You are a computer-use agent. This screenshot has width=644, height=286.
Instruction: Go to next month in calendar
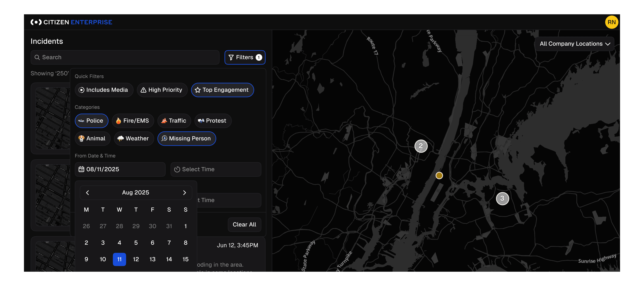(184, 193)
